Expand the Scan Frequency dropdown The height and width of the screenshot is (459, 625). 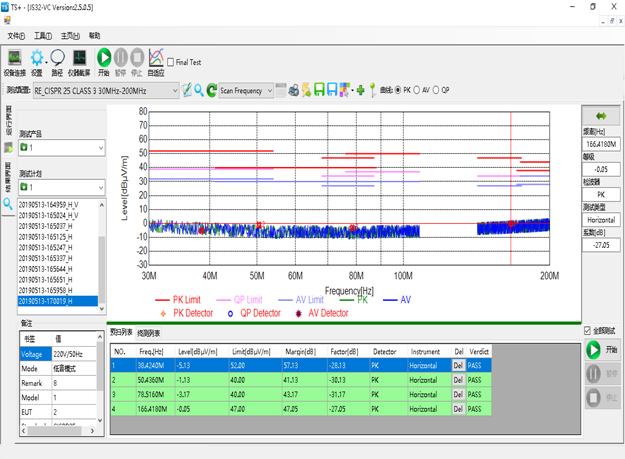[268, 90]
